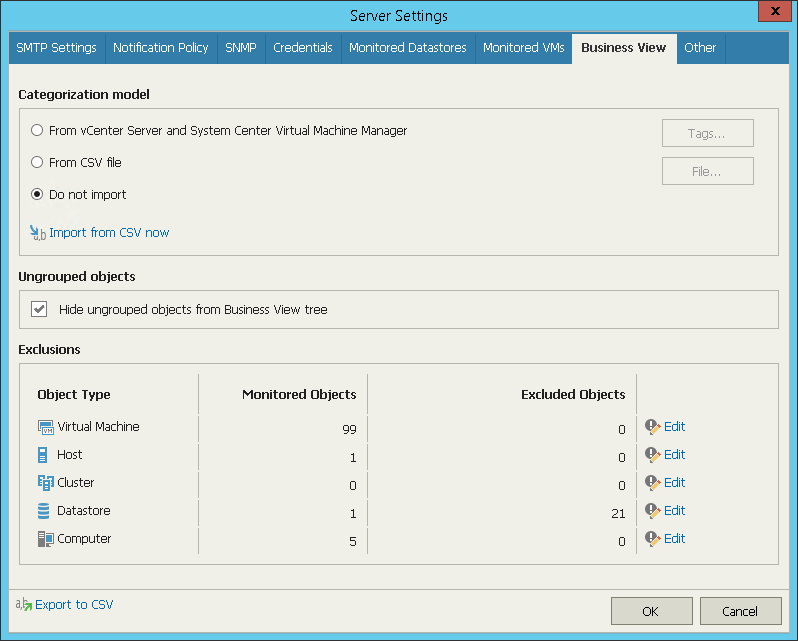Edit Computer exclusions link
Screen dimensions: 798x641
(x=675, y=539)
